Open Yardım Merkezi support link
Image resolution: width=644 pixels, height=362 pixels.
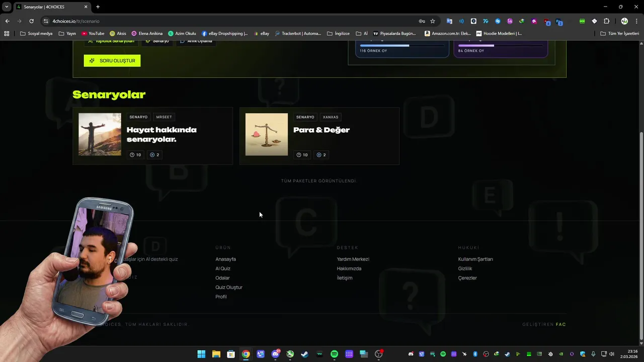(353, 259)
